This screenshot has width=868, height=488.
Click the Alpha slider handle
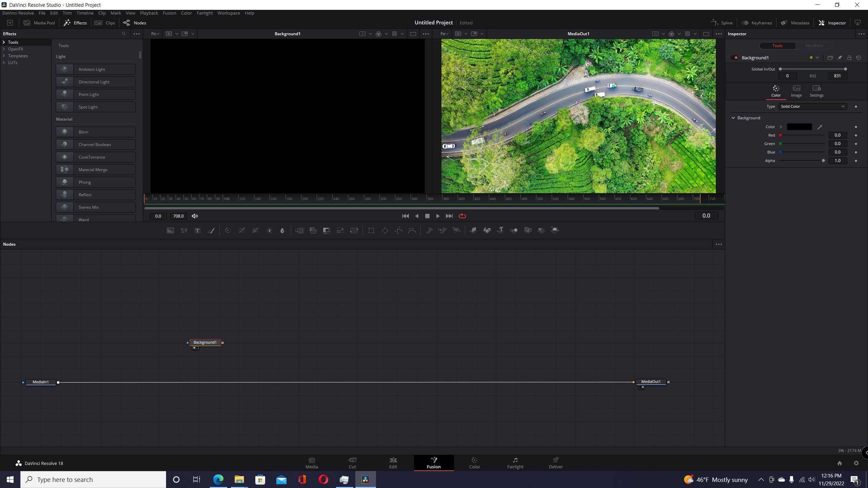(x=823, y=161)
